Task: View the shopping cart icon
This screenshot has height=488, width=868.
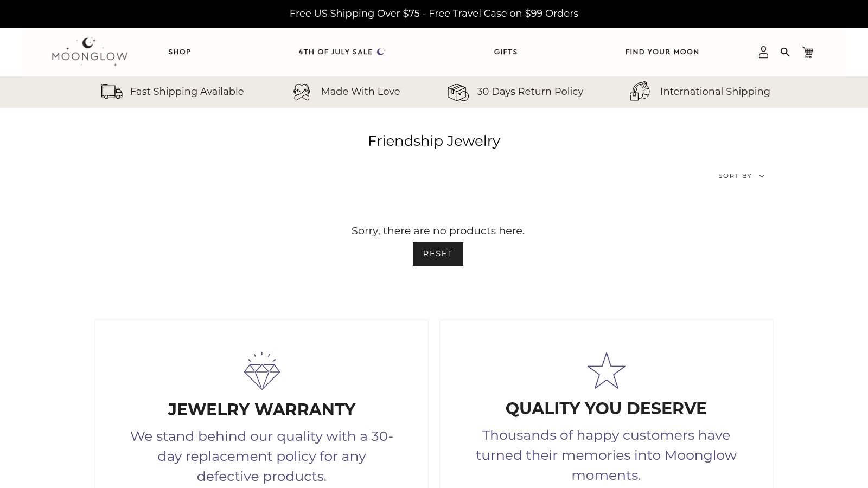Action: tap(808, 52)
